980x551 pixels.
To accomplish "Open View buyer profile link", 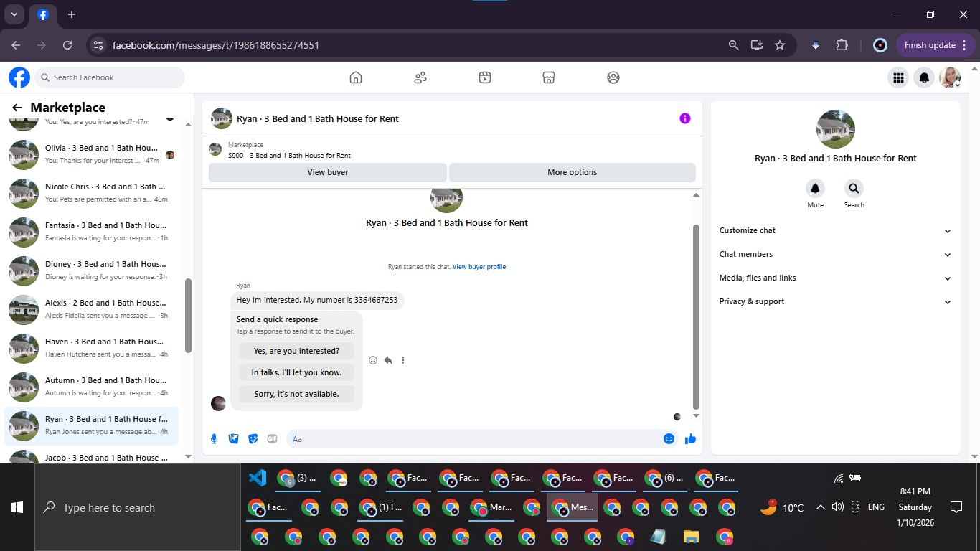I will pyautogui.click(x=479, y=267).
